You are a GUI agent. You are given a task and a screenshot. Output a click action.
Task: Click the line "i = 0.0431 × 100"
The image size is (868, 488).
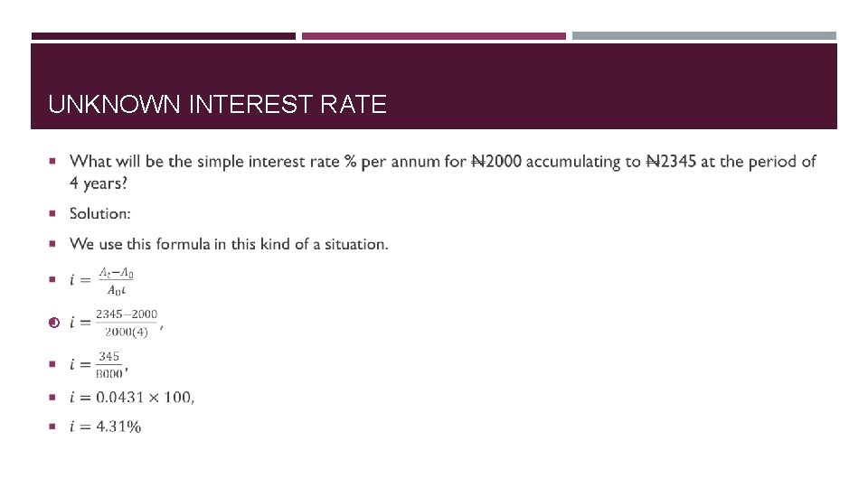click(132, 397)
